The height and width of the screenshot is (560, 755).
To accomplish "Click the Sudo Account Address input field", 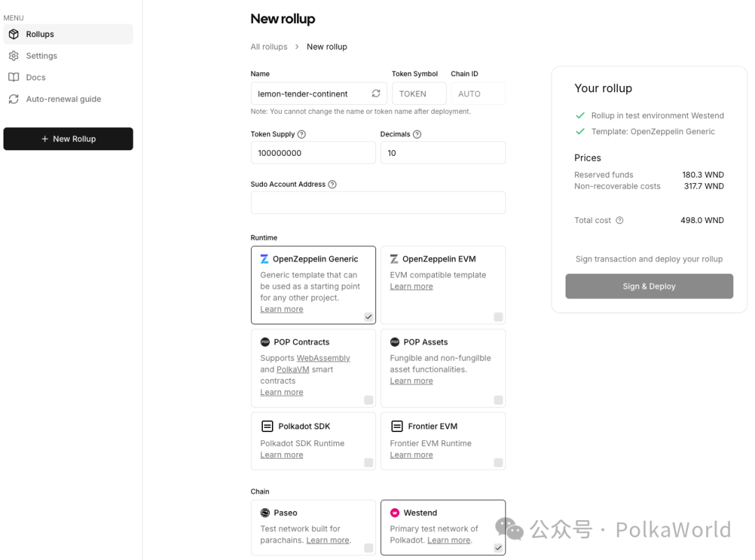I will click(377, 203).
